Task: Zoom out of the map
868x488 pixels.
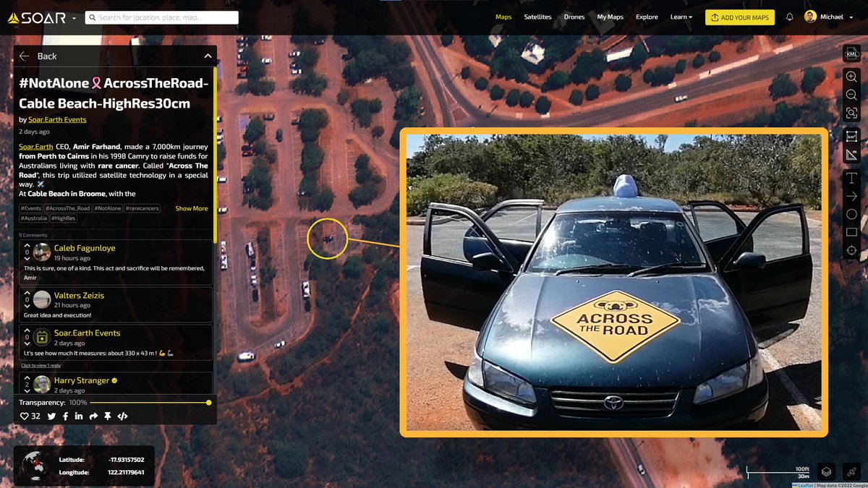Action: 851,95
